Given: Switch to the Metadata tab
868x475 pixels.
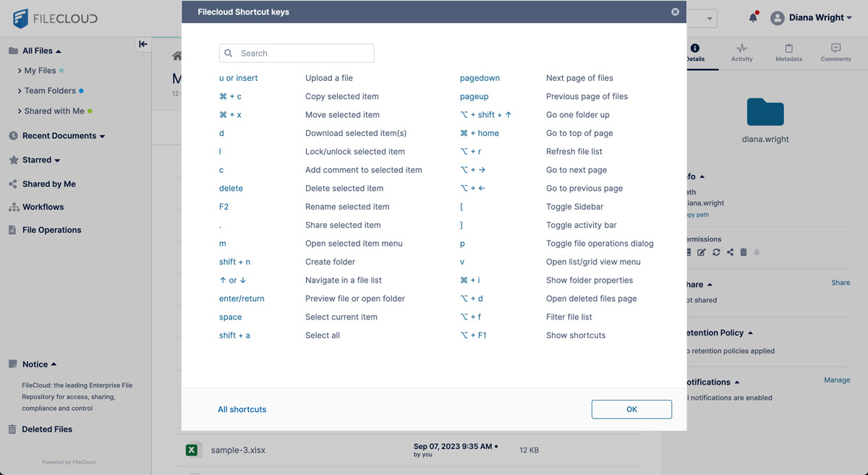Looking at the screenshot, I should click(788, 54).
